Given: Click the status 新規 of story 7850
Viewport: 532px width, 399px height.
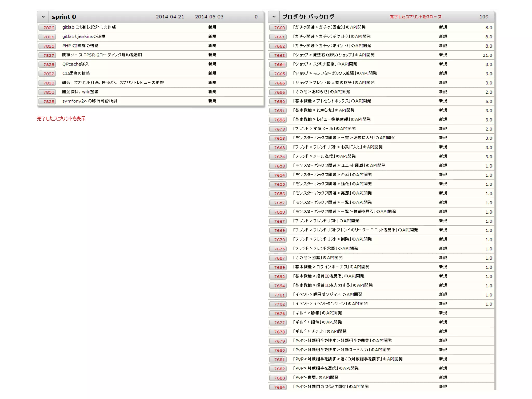Looking at the screenshot, I should 212,92.
